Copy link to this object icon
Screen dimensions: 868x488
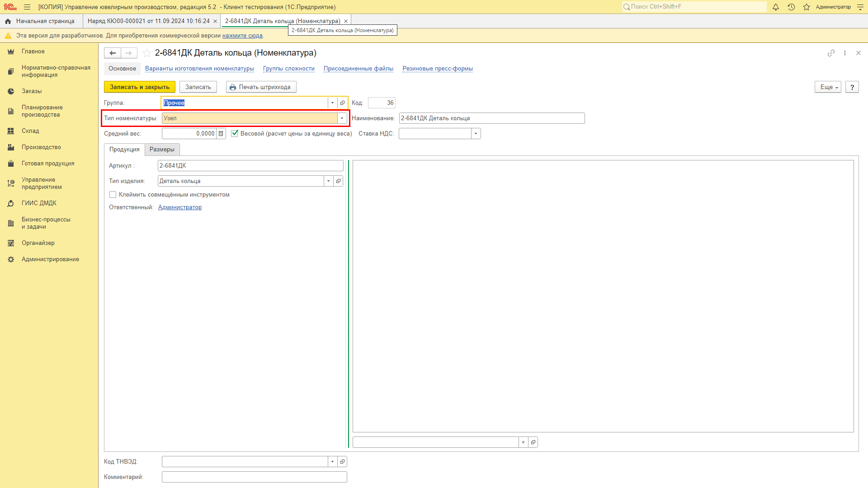[831, 53]
